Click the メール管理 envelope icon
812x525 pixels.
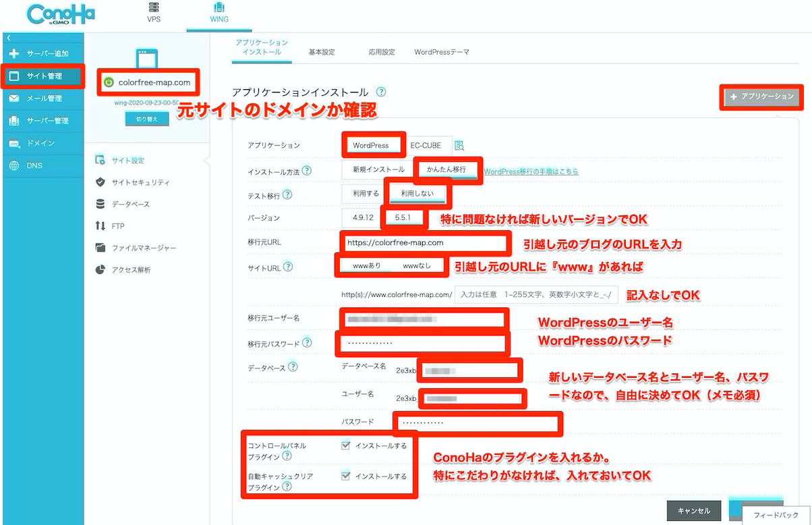click(13, 99)
